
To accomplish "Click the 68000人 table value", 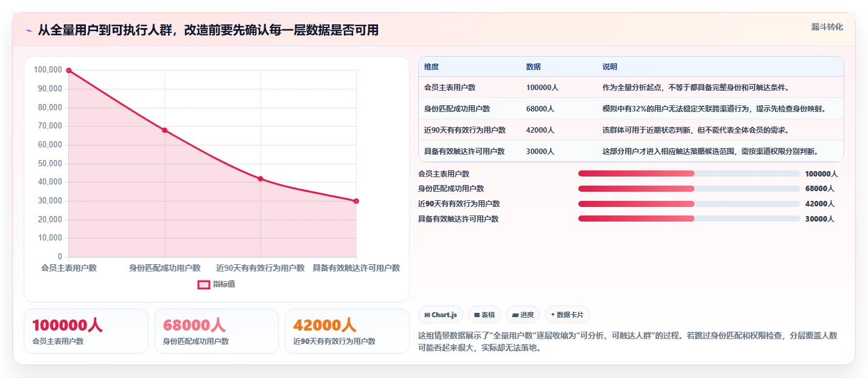I will [541, 109].
